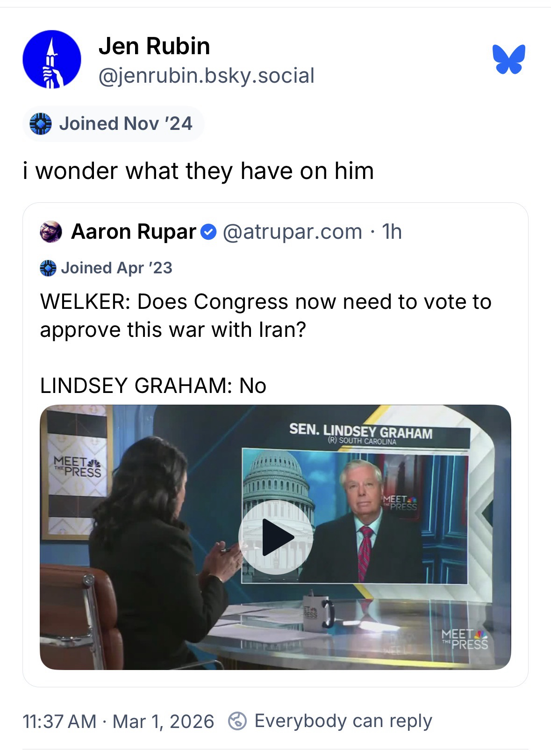Click the 'Everybody can reply' label

point(343,721)
